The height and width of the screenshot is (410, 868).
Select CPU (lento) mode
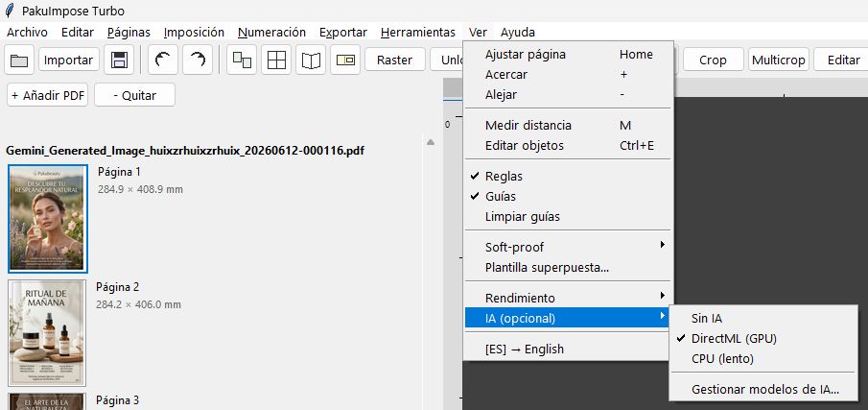tap(762, 359)
